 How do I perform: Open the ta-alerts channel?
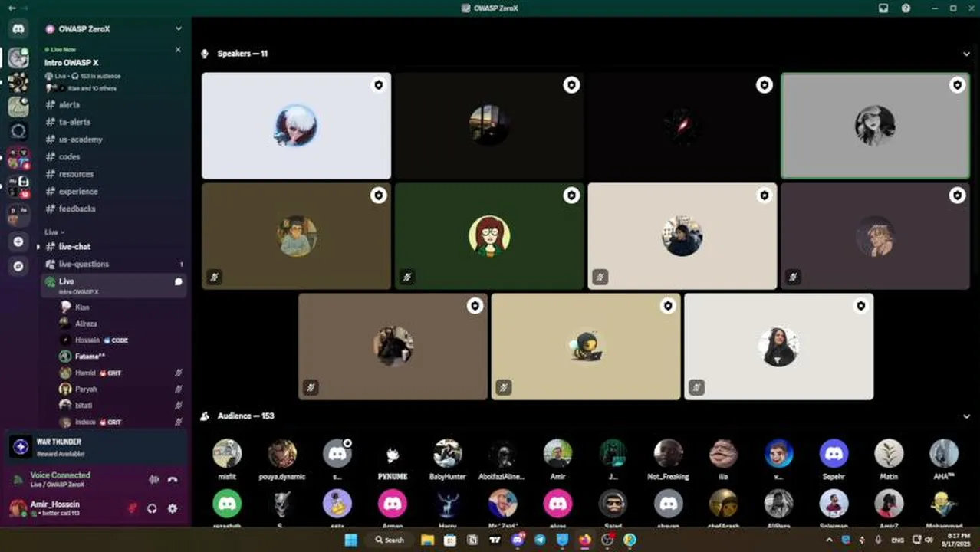point(113,122)
